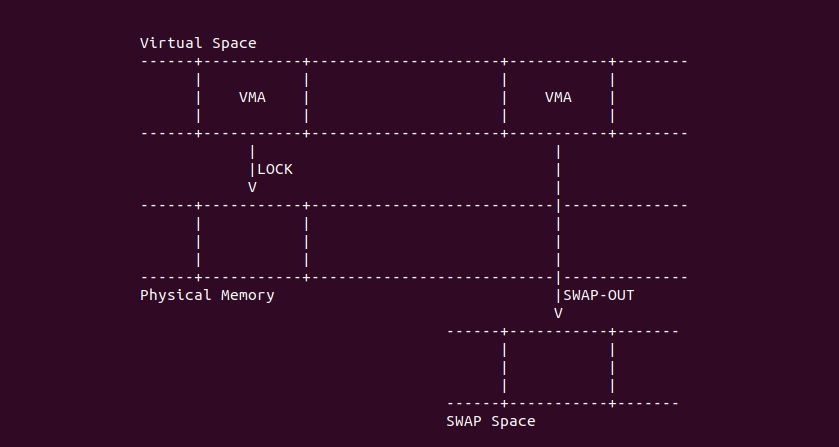Click the pipe character left of LOCK

click(252, 169)
